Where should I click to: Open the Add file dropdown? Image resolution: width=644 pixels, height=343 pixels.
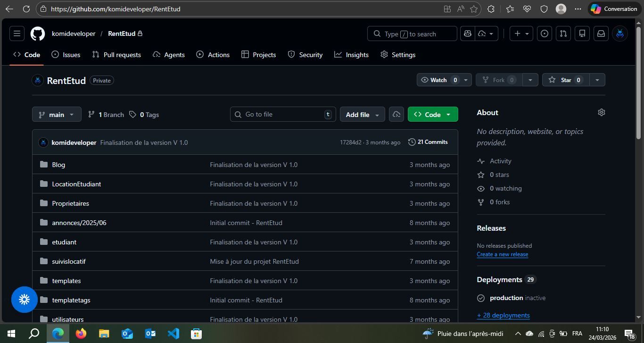(x=362, y=115)
